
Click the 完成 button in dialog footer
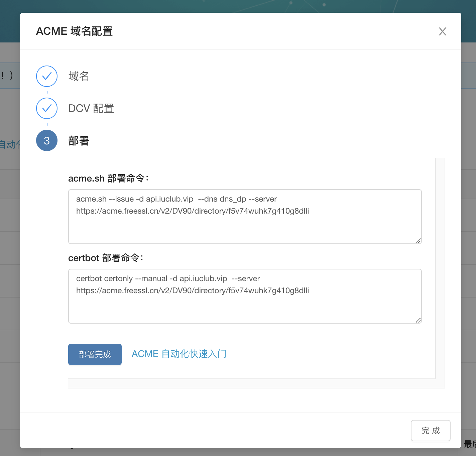[431, 431]
